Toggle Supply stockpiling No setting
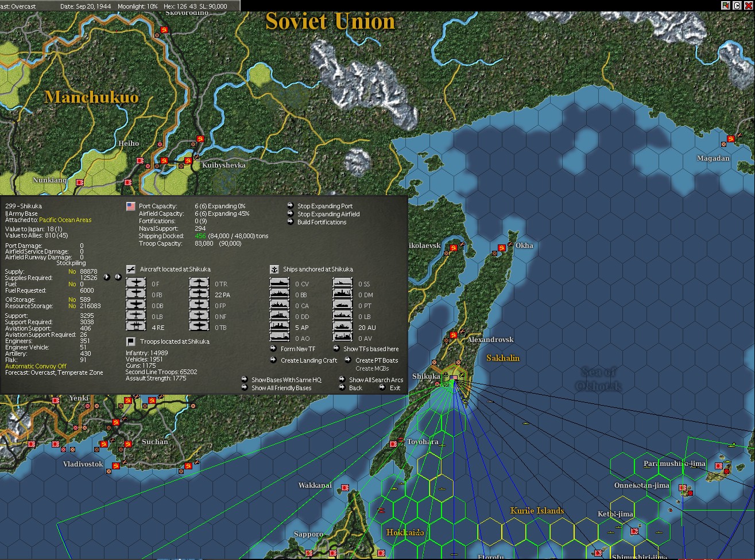 click(72, 271)
